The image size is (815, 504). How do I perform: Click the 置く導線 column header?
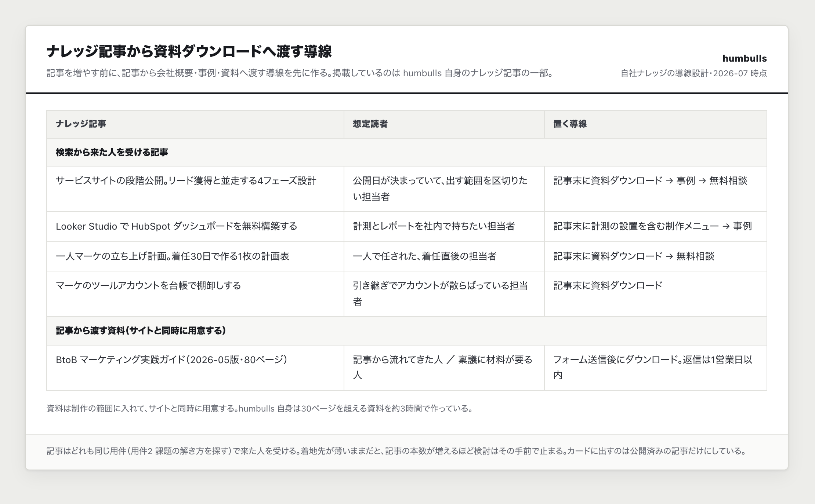click(655, 124)
